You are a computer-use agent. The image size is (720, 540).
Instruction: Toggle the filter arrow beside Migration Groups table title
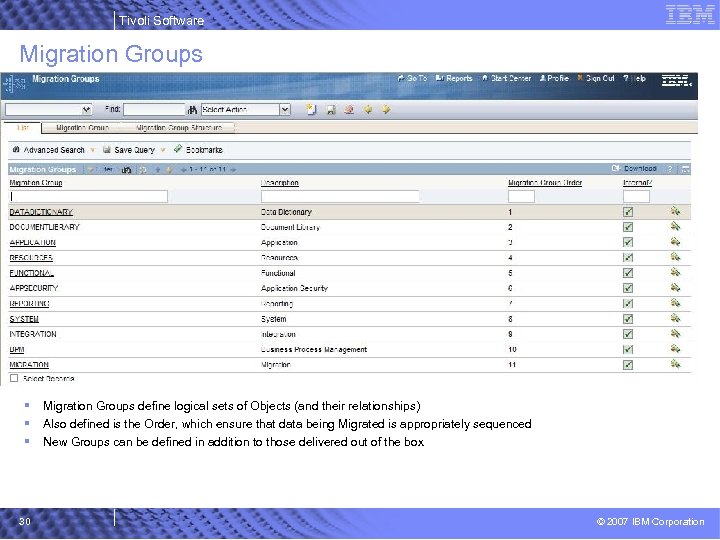pyautogui.click(x=90, y=170)
